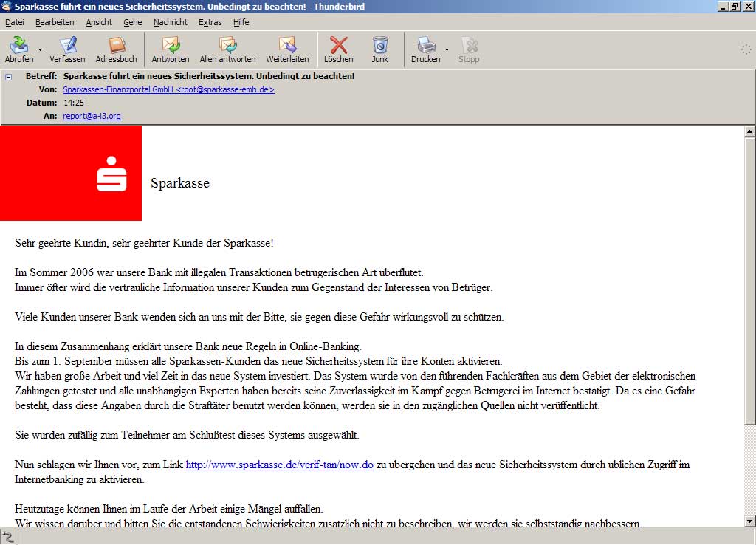This screenshot has width=756, height=545.
Task: Click scrollbar down arrow in message
Action: coord(750,521)
